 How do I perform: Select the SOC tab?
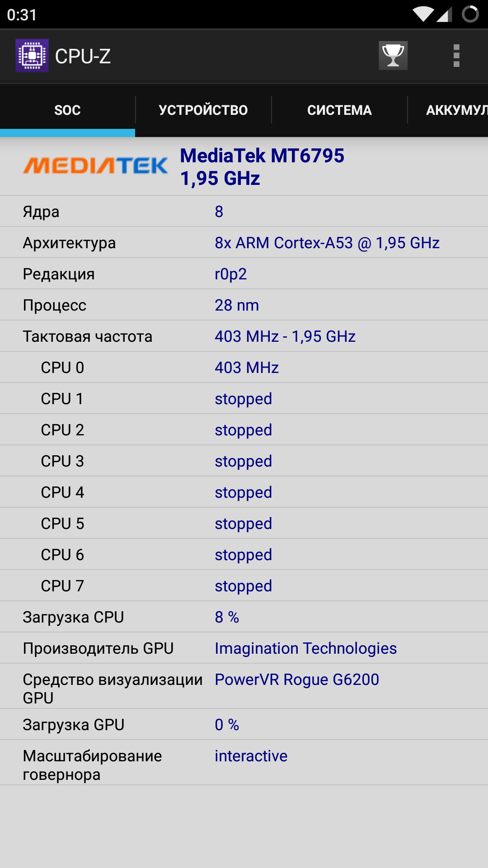(67, 110)
